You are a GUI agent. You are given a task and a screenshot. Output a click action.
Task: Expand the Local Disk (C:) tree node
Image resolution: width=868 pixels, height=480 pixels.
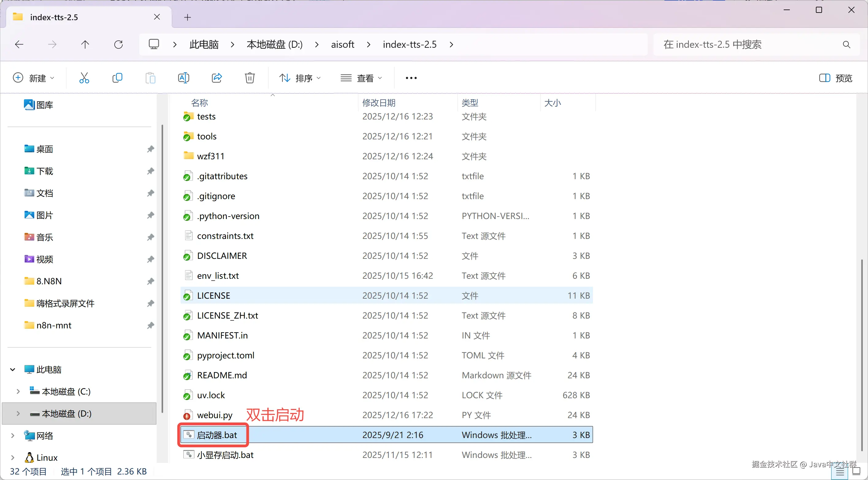pyautogui.click(x=18, y=391)
